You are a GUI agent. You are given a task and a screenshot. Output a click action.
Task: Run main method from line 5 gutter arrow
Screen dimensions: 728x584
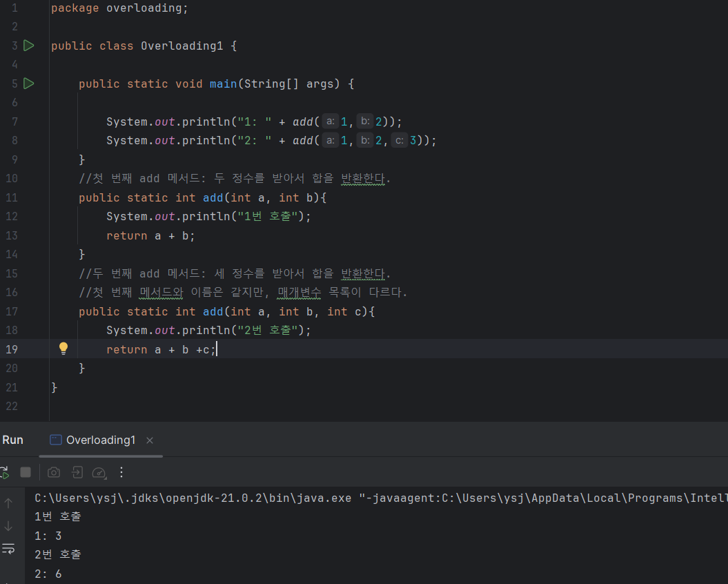tap(29, 84)
